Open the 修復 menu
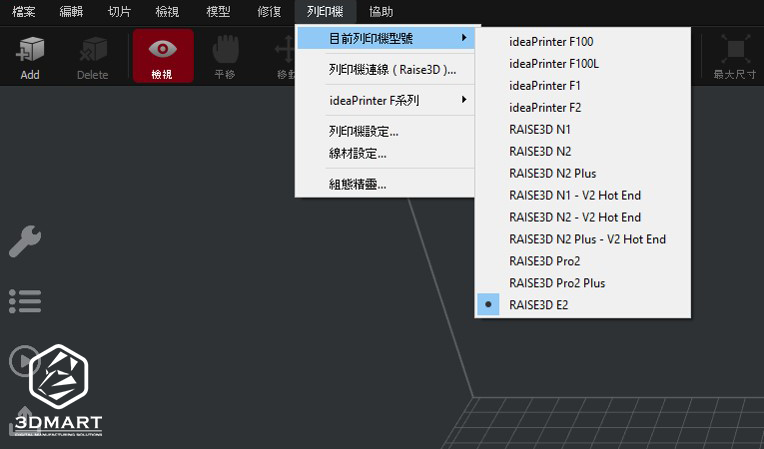 [269, 12]
